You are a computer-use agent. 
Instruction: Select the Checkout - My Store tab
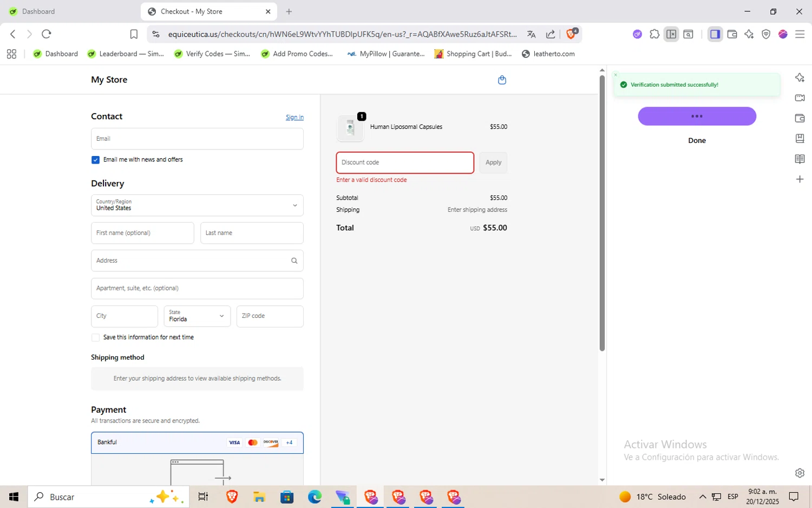[209, 11]
